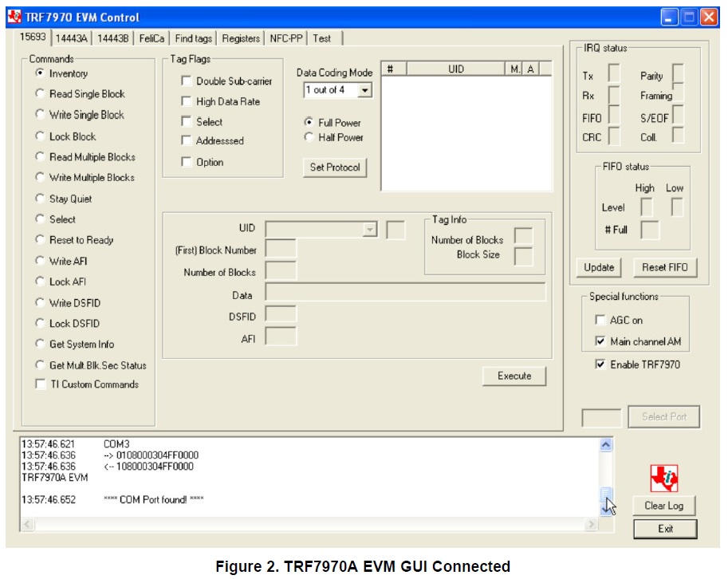The image size is (728, 579).
Task: Choose the Get System Info command
Action: (x=41, y=344)
